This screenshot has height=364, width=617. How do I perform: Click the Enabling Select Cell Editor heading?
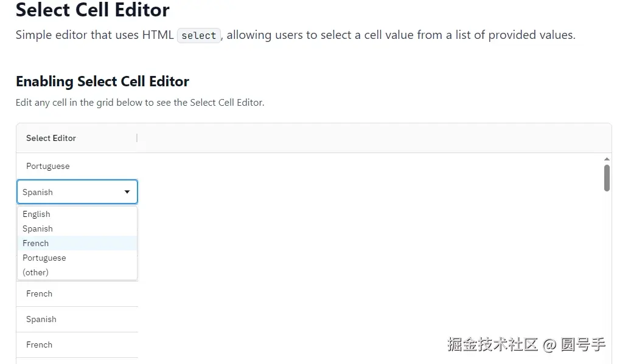coord(102,81)
